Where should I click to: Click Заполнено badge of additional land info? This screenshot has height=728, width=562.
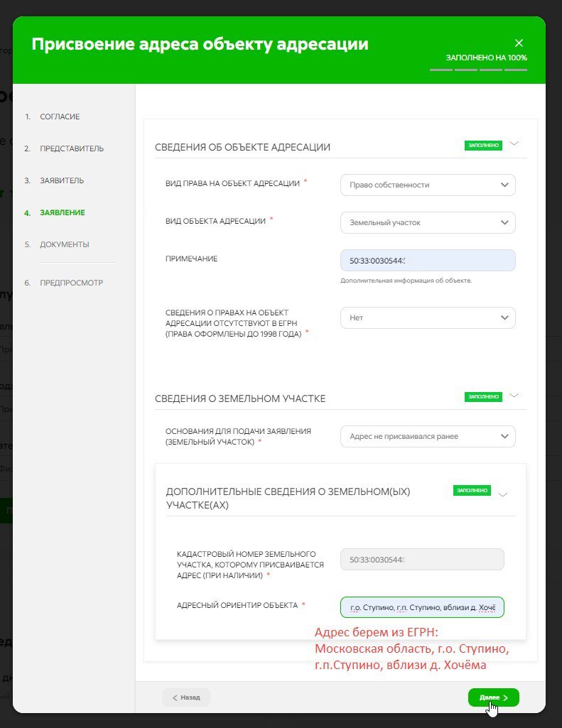472,490
